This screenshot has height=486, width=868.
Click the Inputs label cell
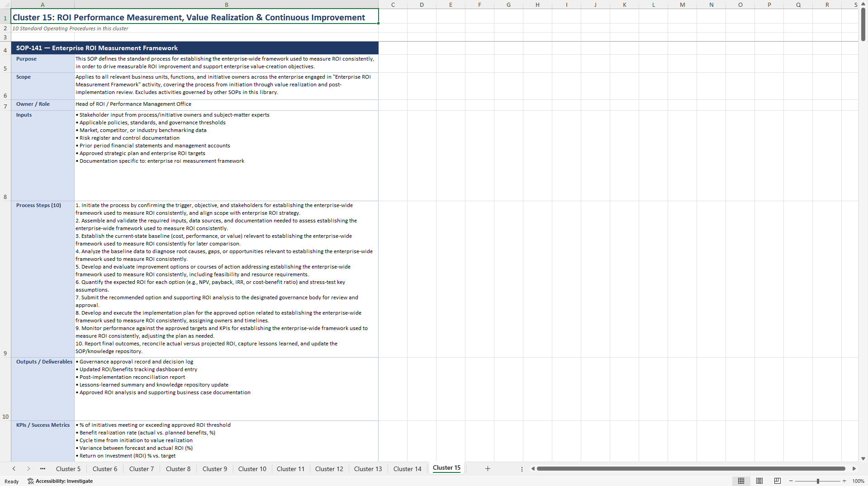click(x=43, y=156)
